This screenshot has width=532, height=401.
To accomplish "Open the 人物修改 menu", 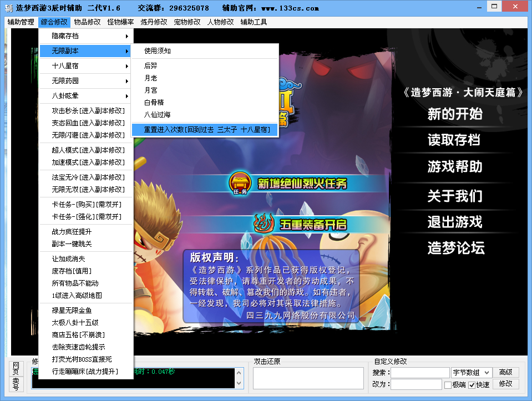I will point(220,22).
